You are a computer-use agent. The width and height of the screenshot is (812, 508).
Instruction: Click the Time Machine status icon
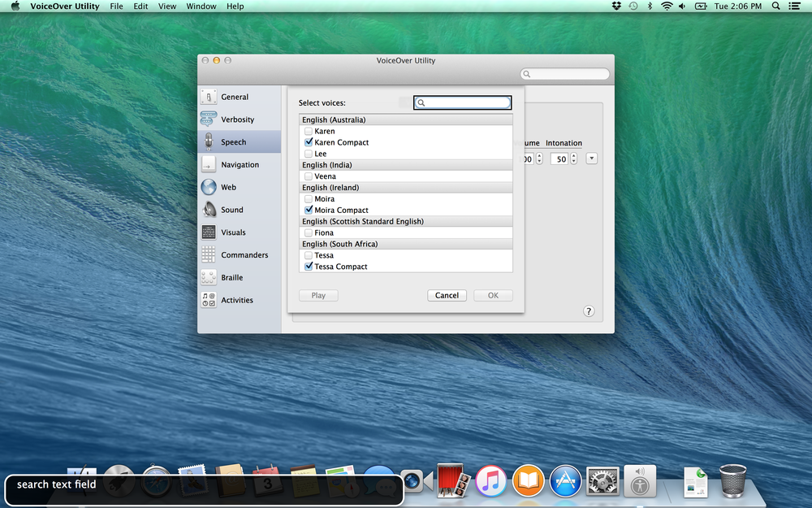633,7
